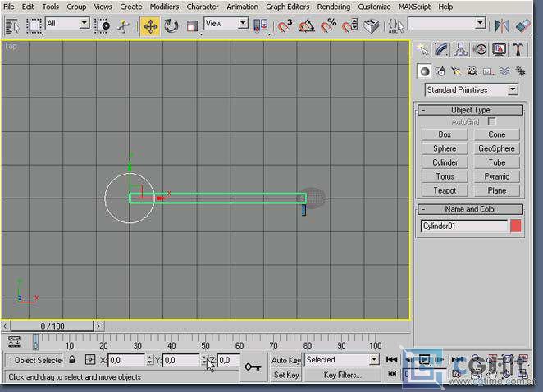Click the Set Keys key icon button
This screenshot has height=392, width=543.
click(x=253, y=367)
